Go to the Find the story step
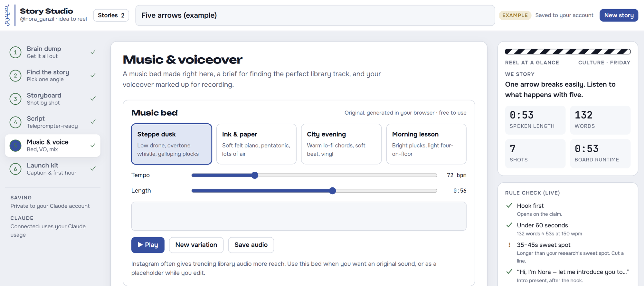 coord(53,76)
